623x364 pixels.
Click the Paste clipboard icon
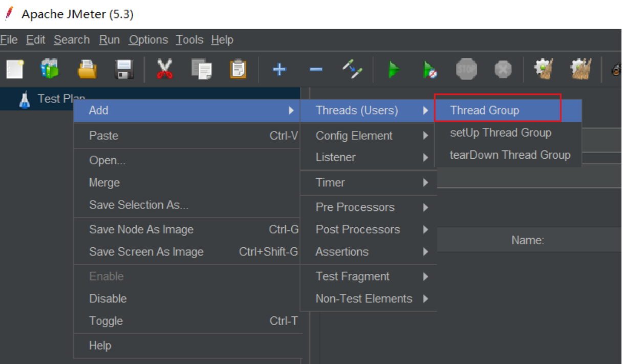pos(238,69)
